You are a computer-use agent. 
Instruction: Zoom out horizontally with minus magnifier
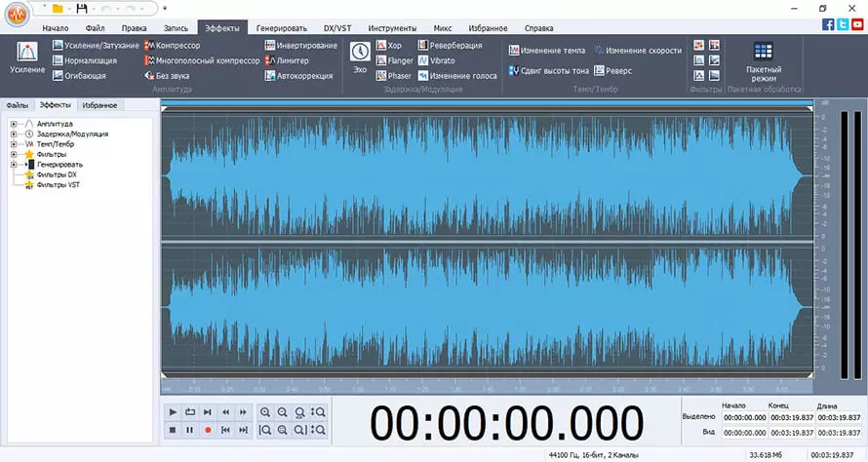click(x=282, y=412)
